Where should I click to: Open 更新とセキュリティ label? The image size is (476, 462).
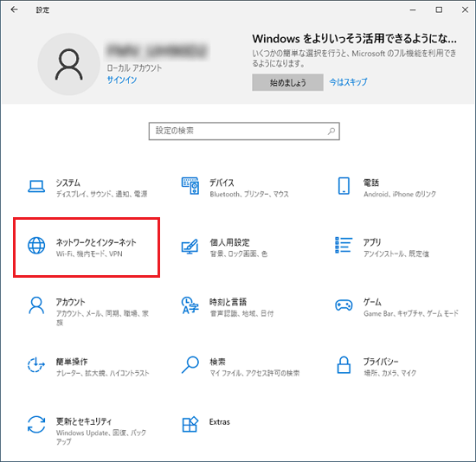click(x=84, y=421)
